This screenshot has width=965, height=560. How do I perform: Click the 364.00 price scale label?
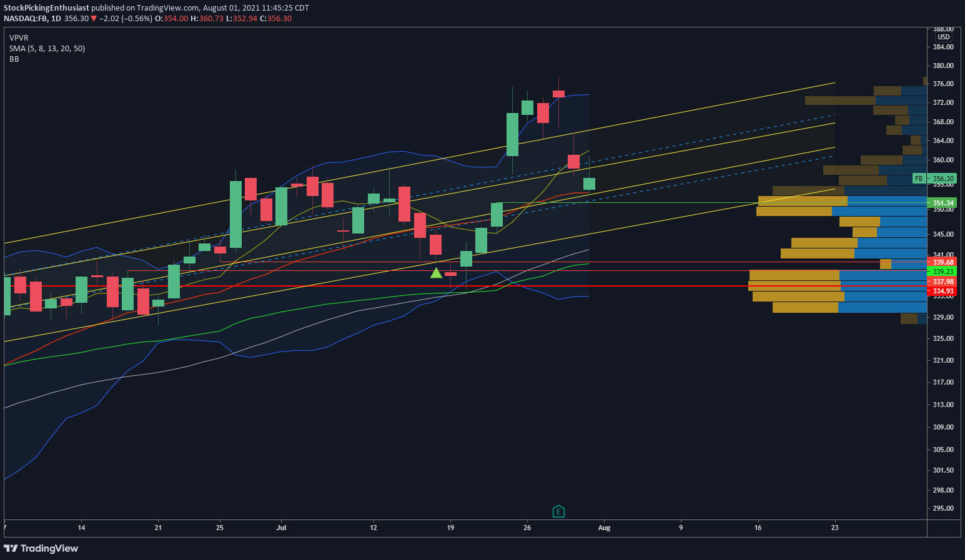click(943, 140)
